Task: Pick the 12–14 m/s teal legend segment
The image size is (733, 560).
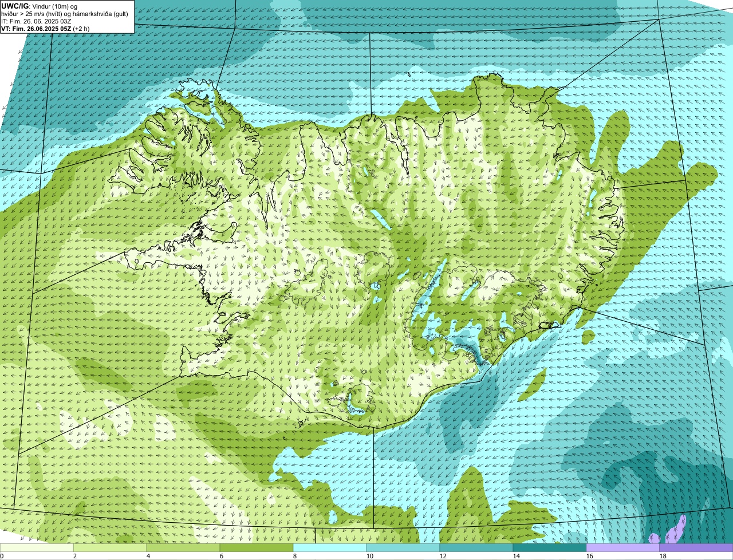Action: point(476,548)
